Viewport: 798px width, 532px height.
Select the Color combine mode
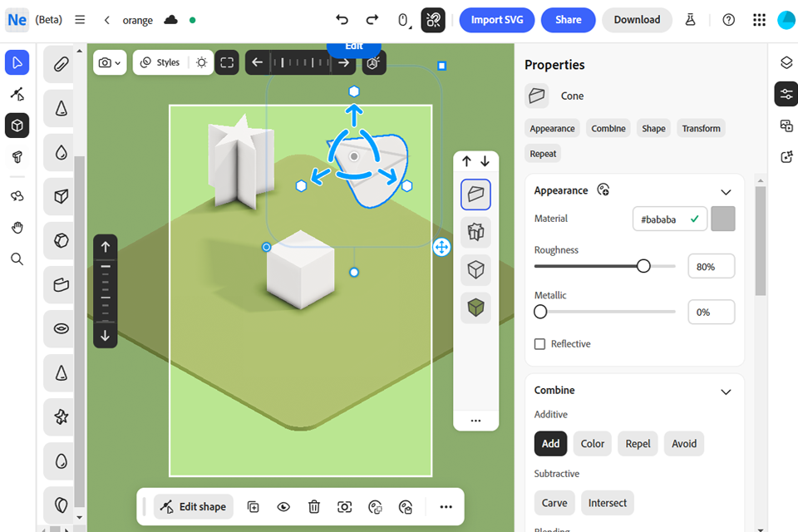[593, 443]
